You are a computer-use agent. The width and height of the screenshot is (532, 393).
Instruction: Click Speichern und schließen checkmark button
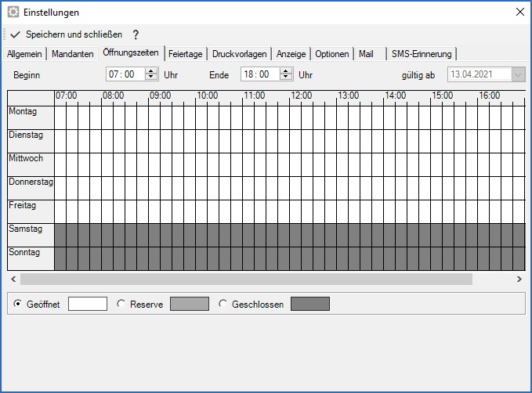coord(67,35)
